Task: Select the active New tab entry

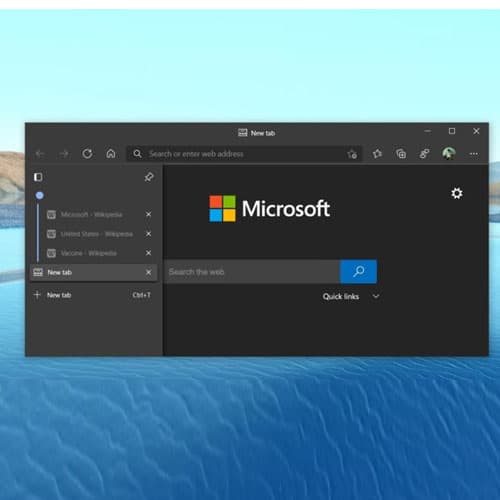Action: tap(93, 272)
